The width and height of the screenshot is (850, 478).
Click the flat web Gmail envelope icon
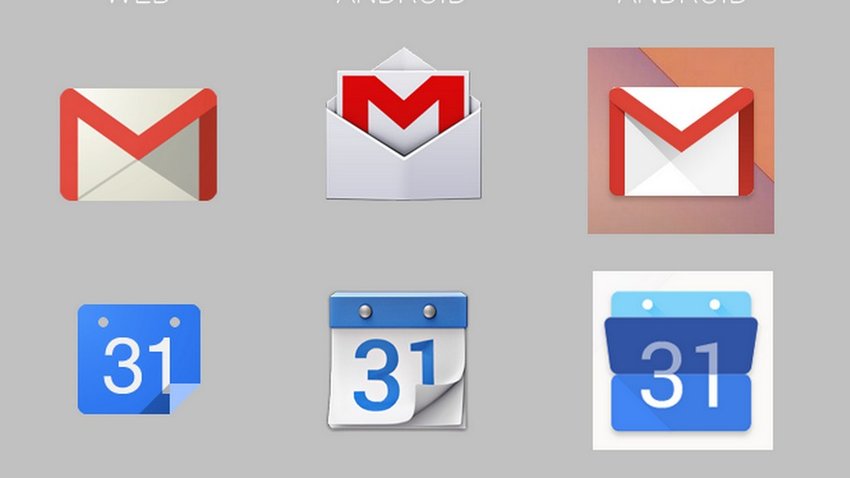pos(138,145)
